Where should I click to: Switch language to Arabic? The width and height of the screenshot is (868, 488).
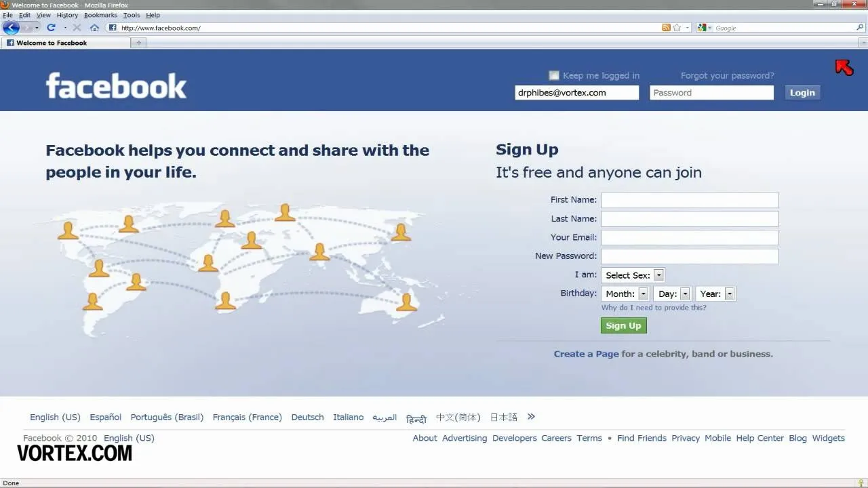384,418
